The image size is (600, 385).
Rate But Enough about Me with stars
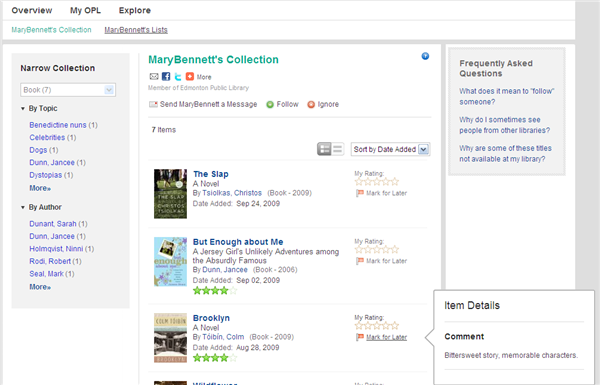tap(377, 250)
